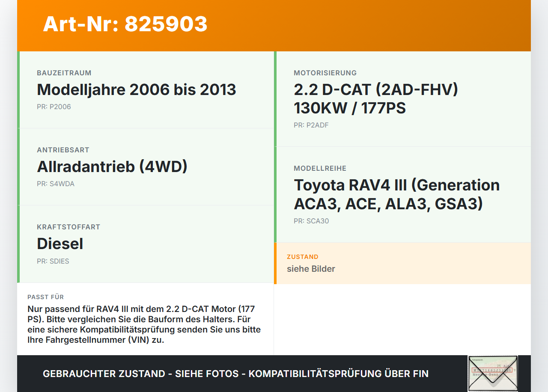Click the 'PR: SCA30' code
Screen dimensions: 548x392
coord(311,221)
